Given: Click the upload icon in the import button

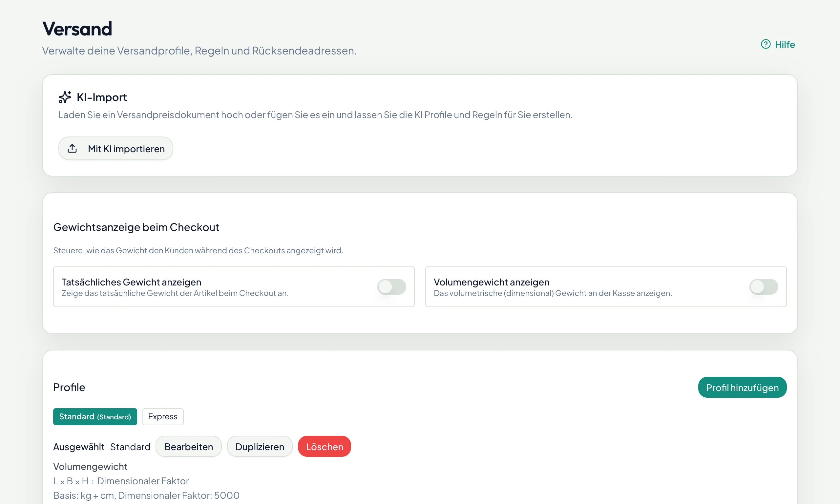Looking at the screenshot, I should click(72, 148).
